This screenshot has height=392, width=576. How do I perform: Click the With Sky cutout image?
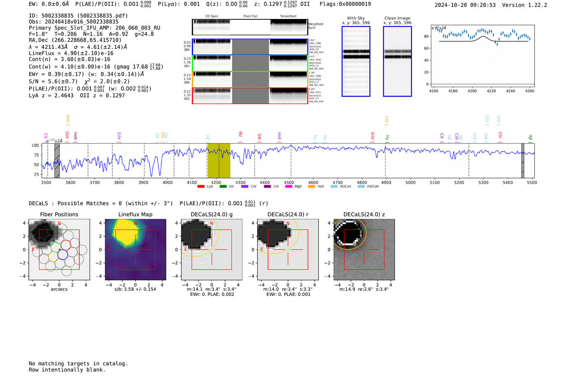click(356, 61)
